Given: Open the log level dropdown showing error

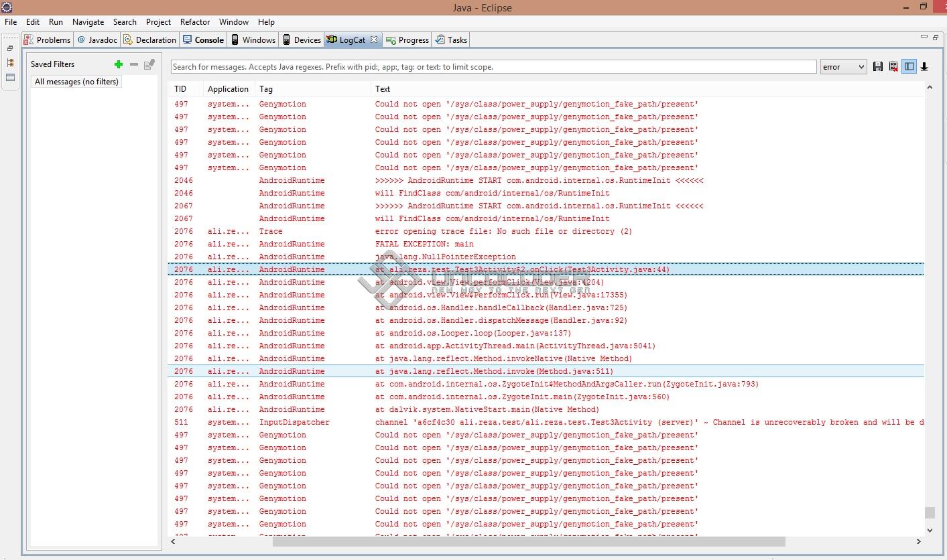Looking at the screenshot, I should pyautogui.click(x=843, y=66).
